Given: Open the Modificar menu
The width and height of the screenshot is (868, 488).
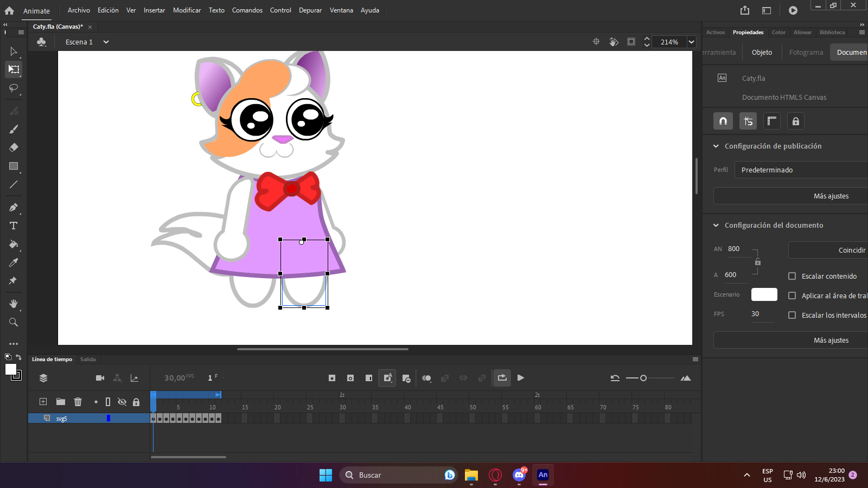Looking at the screenshot, I should (187, 10).
